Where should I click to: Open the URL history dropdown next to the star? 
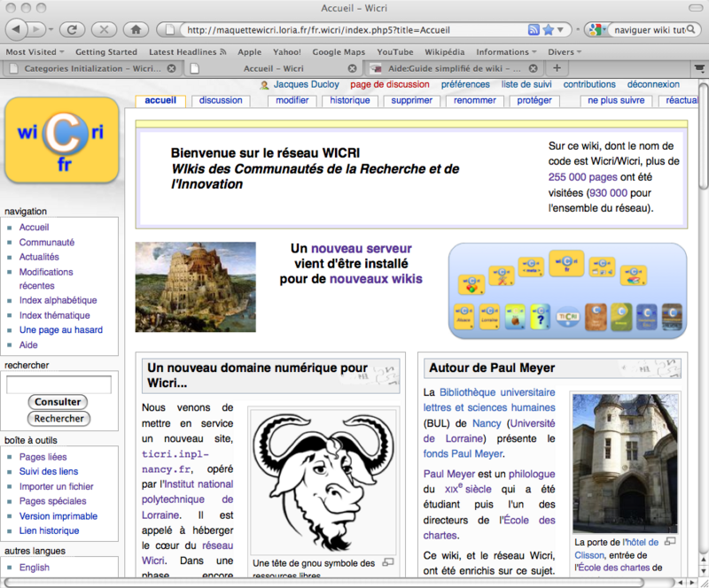560,30
